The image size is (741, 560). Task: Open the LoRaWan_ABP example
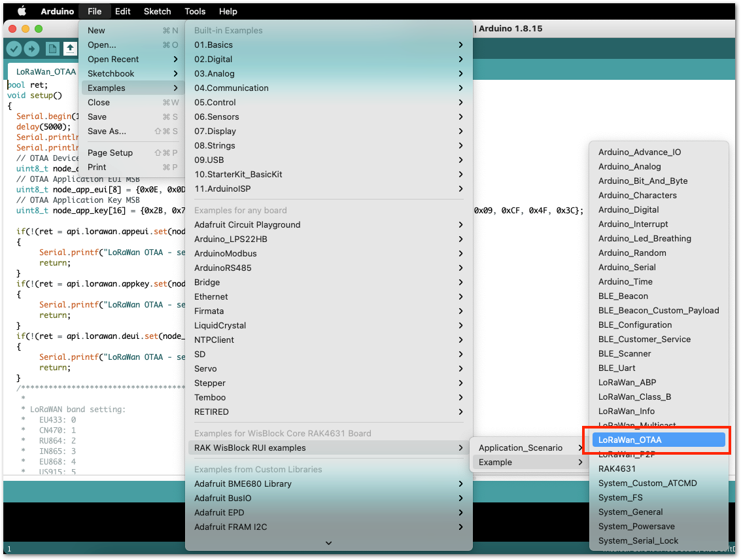tap(659, 383)
